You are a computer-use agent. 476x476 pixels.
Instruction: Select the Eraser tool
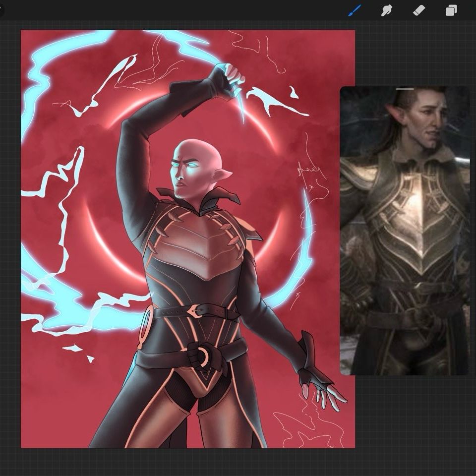419,10
